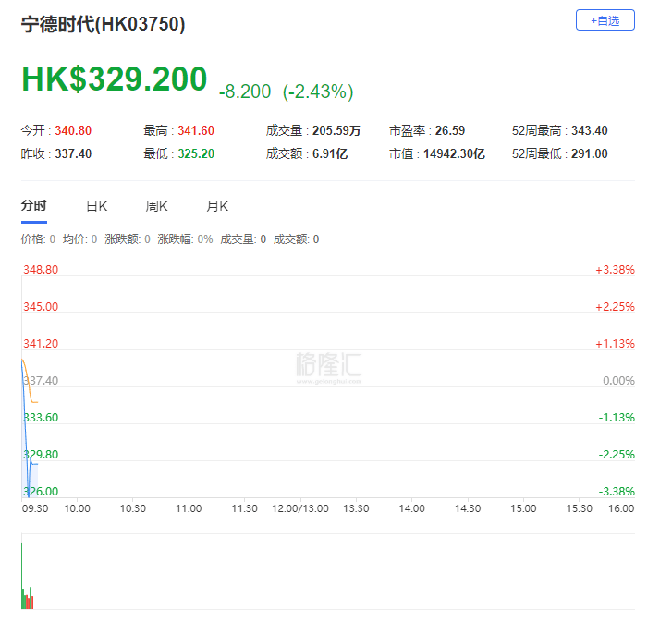Click the 341.20 price axis label
The width and height of the screenshot is (672, 635).
(x=41, y=343)
